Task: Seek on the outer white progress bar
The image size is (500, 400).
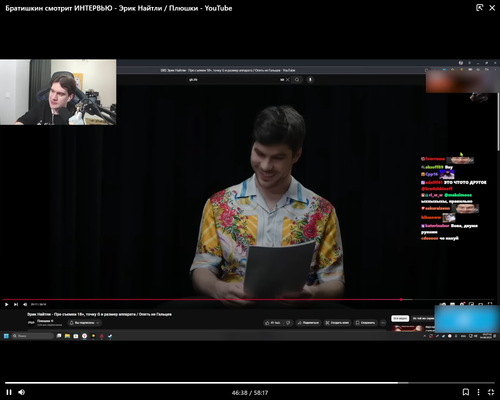Action: coord(250,383)
